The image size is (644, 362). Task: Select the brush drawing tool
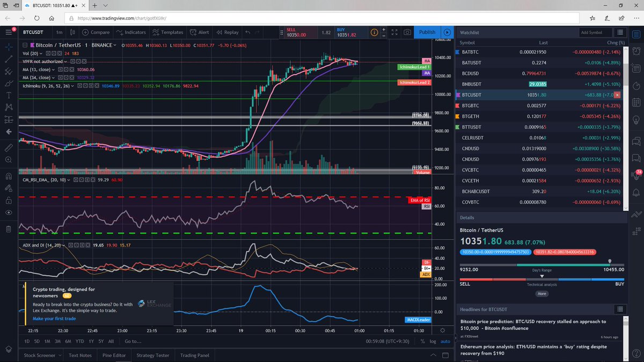click(9, 83)
